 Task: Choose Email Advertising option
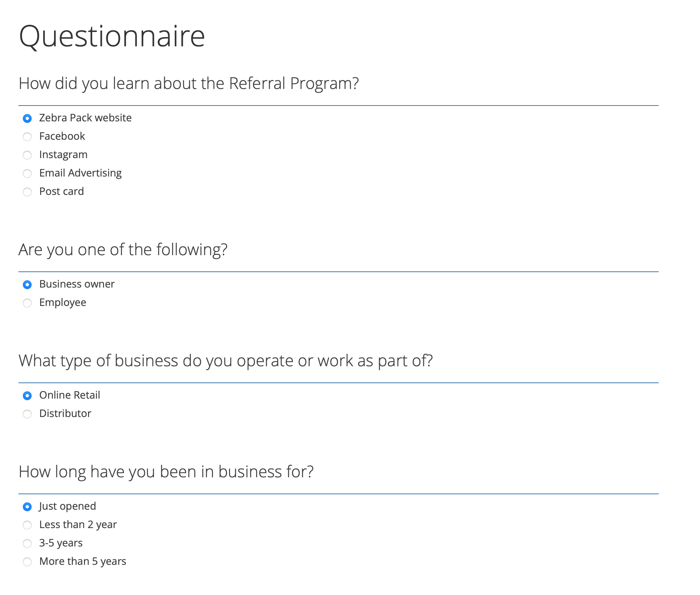click(x=27, y=173)
